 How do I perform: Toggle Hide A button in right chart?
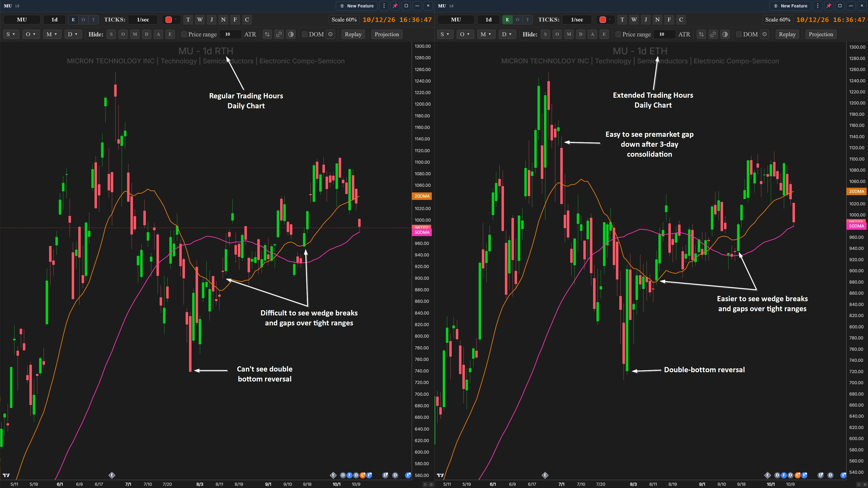coord(592,34)
